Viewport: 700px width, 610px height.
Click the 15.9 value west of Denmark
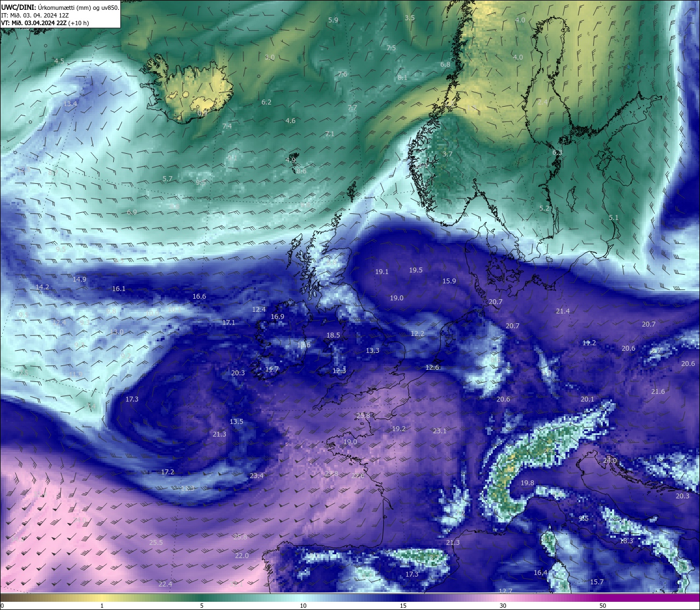coord(449,281)
